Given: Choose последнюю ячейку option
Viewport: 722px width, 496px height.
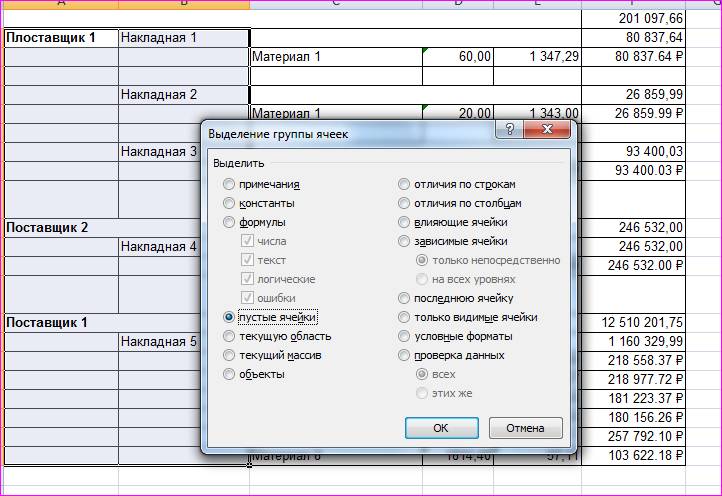Looking at the screenshot, I should 404,298.
